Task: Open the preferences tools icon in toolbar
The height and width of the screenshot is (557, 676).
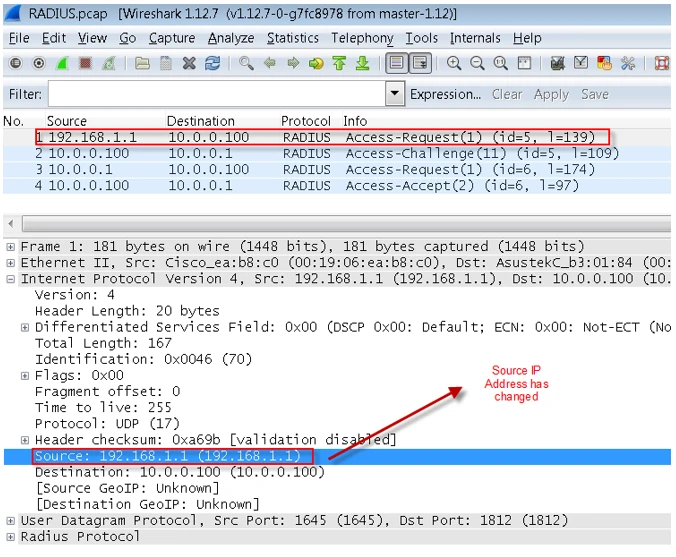Action: point(628,63)
